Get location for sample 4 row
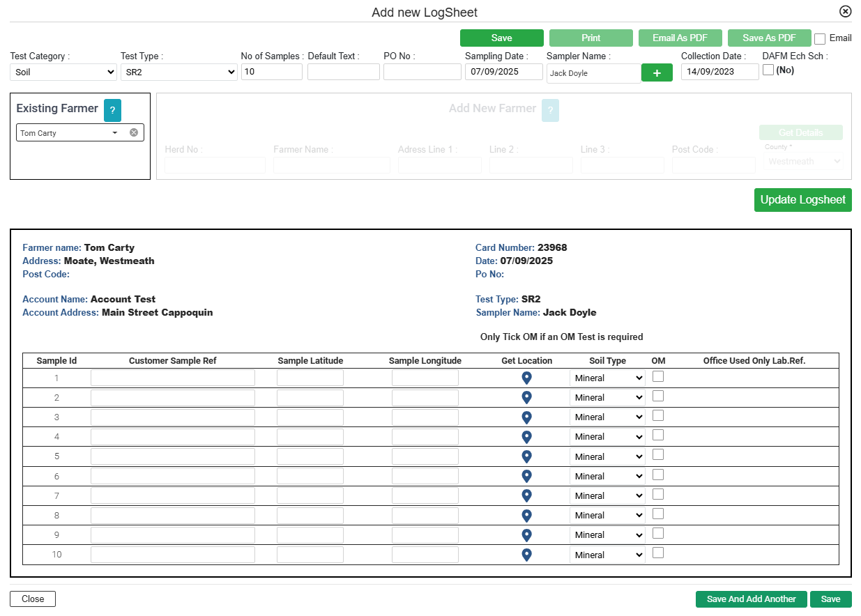This screenshot has height=616, width=861. pos(527,437)
